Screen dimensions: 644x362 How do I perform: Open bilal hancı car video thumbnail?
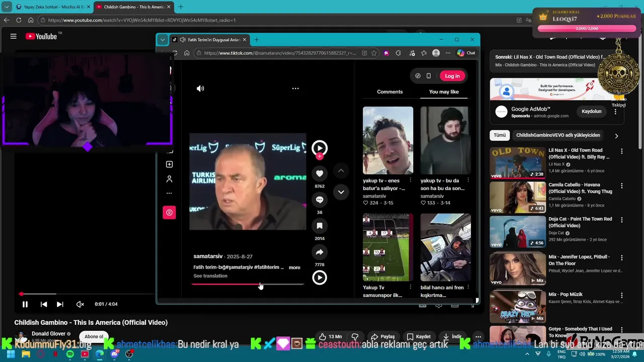pos(446,247)
